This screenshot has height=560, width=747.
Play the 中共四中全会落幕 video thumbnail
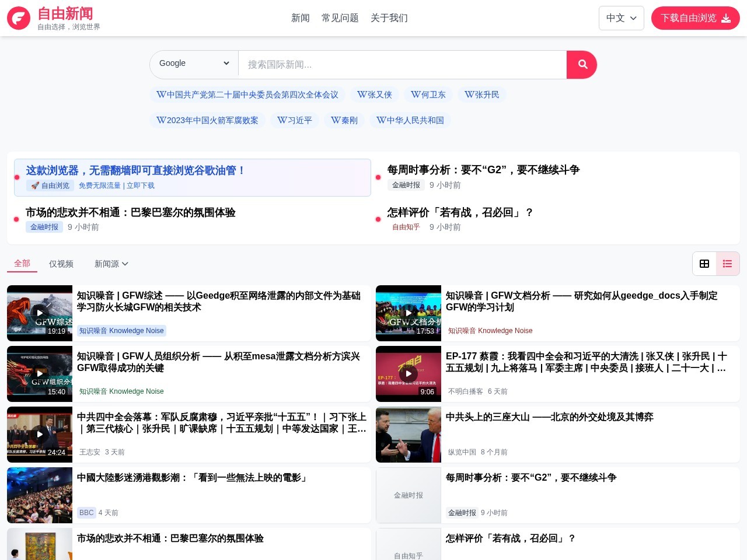tap(40, 435)
